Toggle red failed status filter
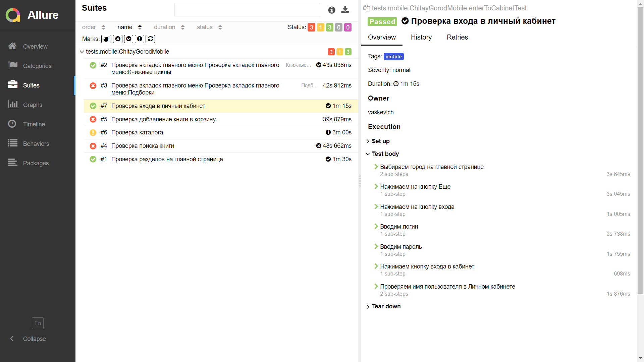This screenshot has height=362, width=644. pyautogui.click(x=311, y=27)
